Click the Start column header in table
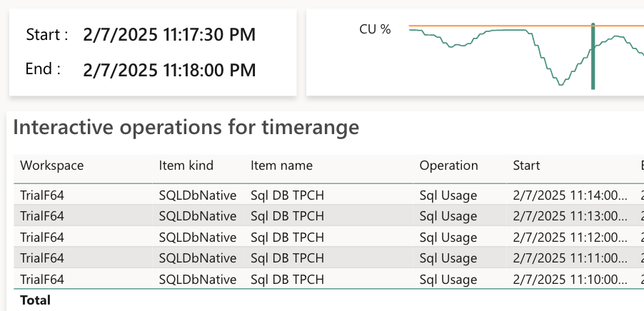This screenshot has height=311, width=644. pyautogui.click(x=526, y=165)
